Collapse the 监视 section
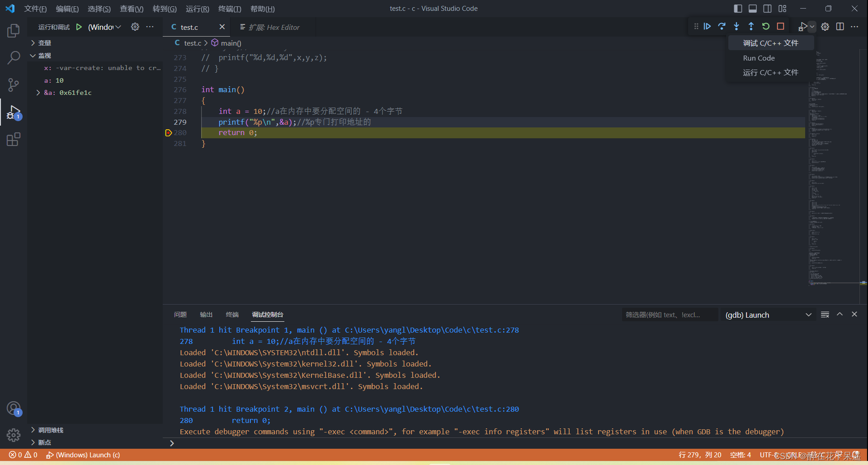Viewport: 868px width, 465px height. pos(95,56)
